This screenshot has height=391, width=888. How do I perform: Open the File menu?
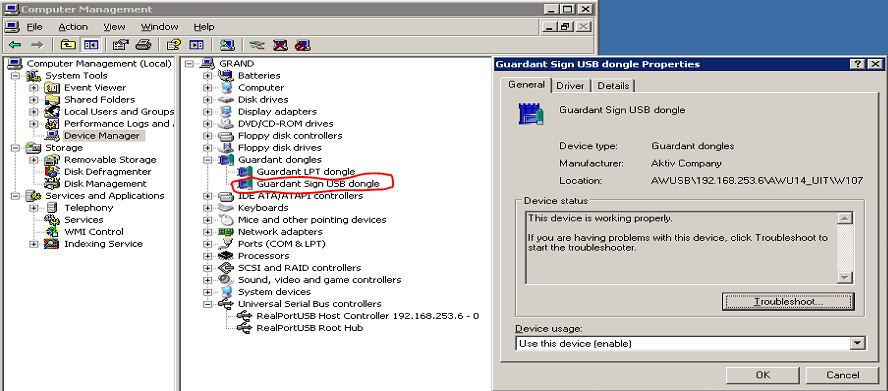pyautogui.click(x=35, y=27)
